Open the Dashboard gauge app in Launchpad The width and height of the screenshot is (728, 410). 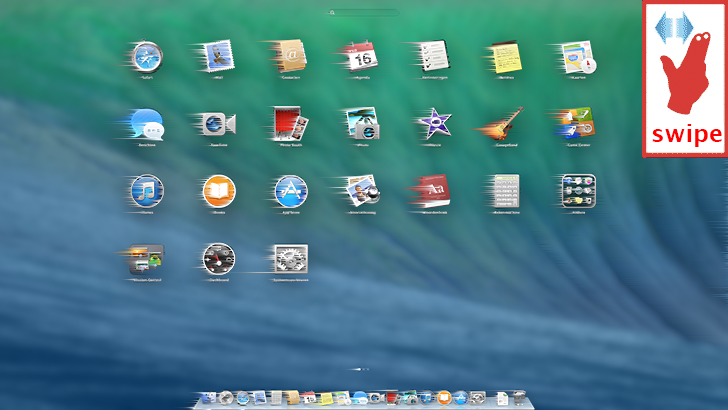tap(219, 259)
